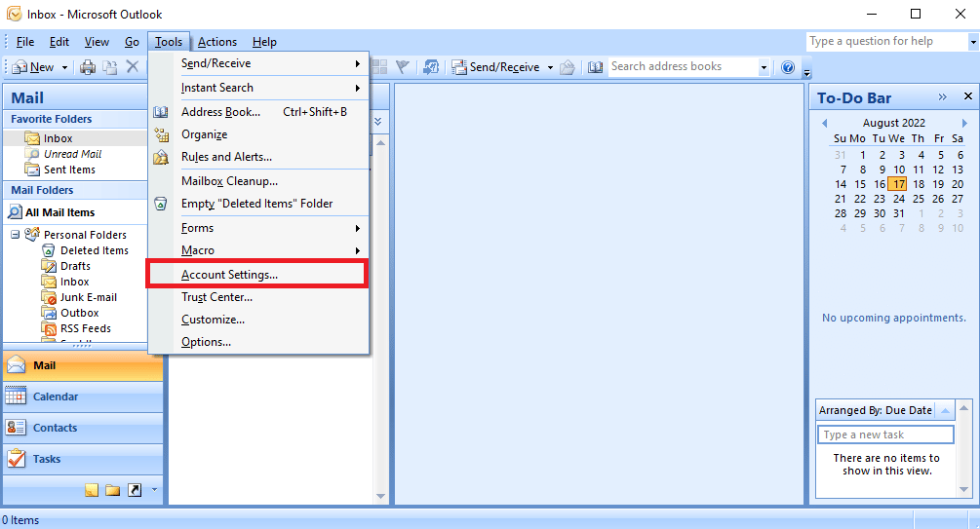980x529 pixels.
Task: Select August 24 in the date navigator
Action: pyautogui.click(x=899, y=199)
